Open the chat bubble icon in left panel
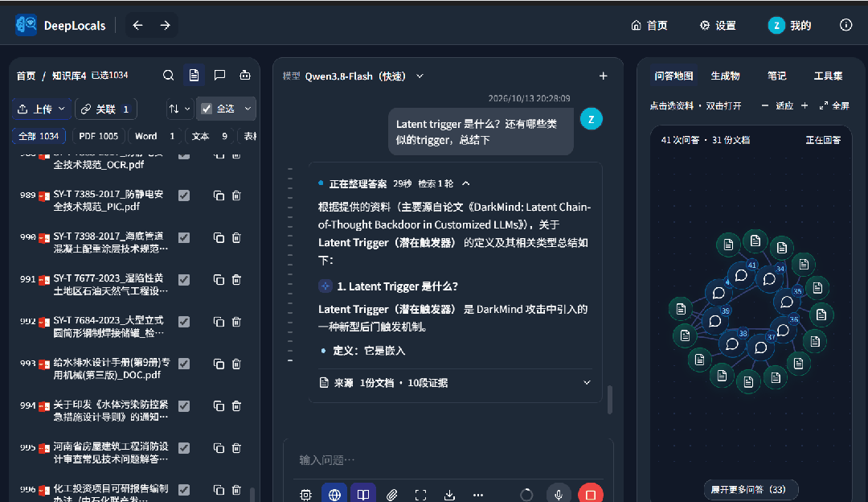 click(x=219, y=76)
